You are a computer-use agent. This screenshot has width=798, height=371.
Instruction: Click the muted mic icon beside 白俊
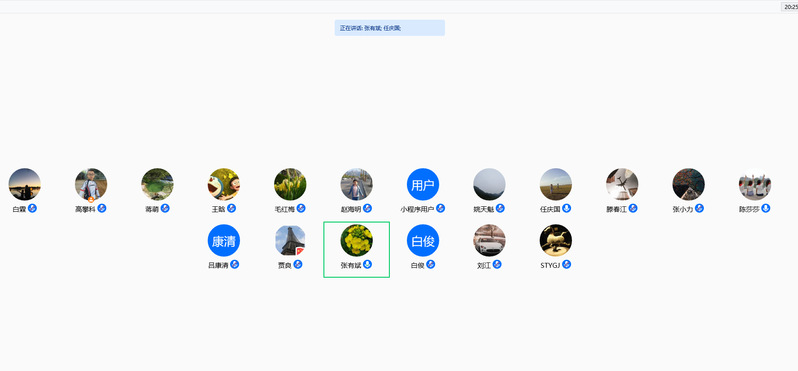pos(431,264)
